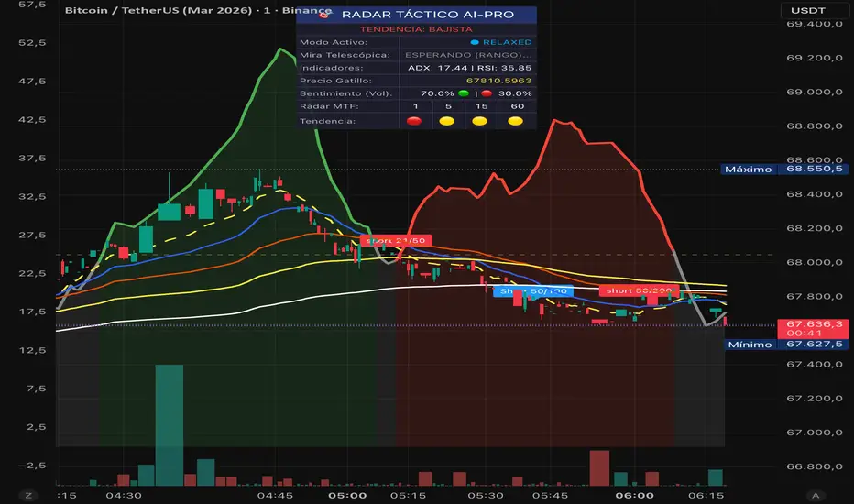This screenshot has width=854, height=504.
Task: Click the Z timezone button
Action: (28, 495)
